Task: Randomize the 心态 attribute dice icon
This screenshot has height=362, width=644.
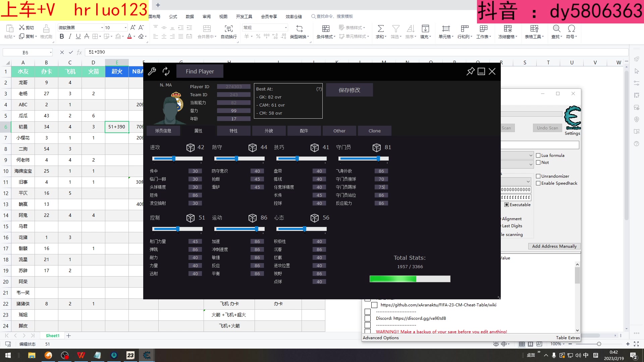Action: pyautogui.click(x=314, y=218)
